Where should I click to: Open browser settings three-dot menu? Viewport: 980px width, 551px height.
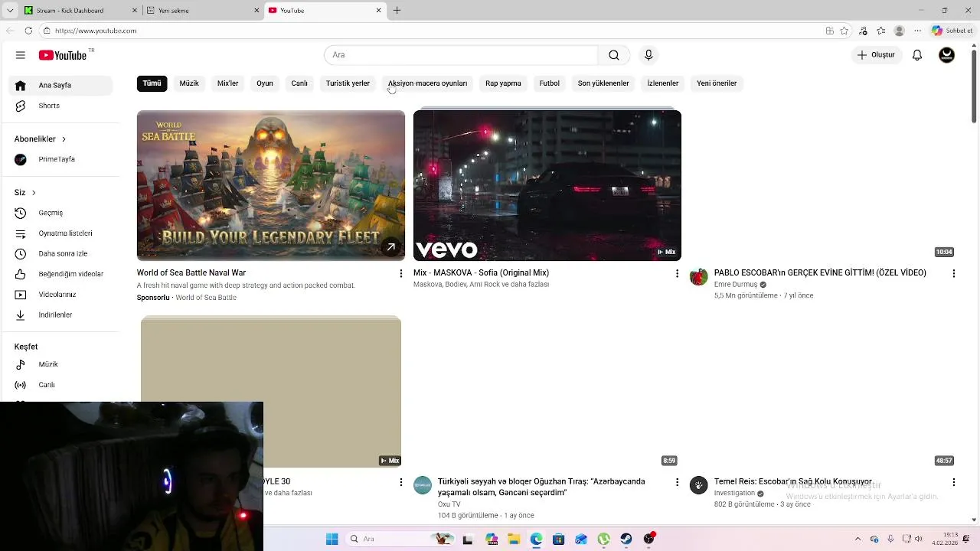click(917, 31)
